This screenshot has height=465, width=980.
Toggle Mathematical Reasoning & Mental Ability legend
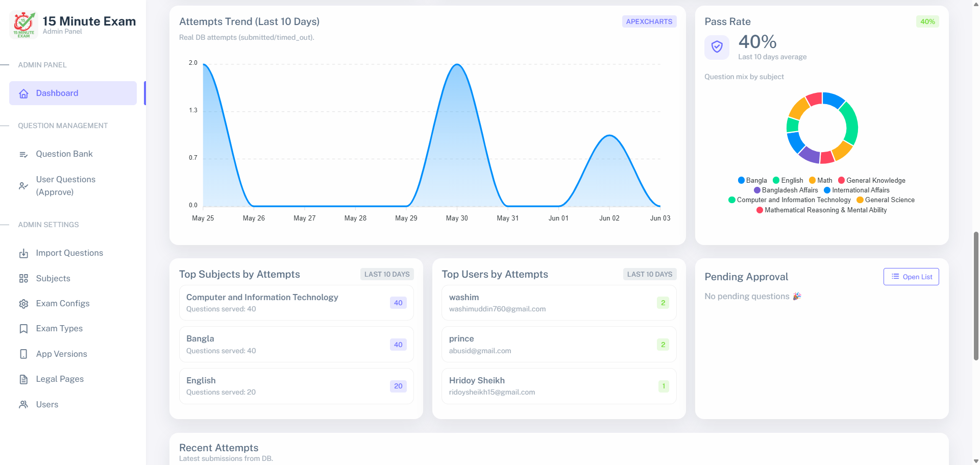coord(822,210)
